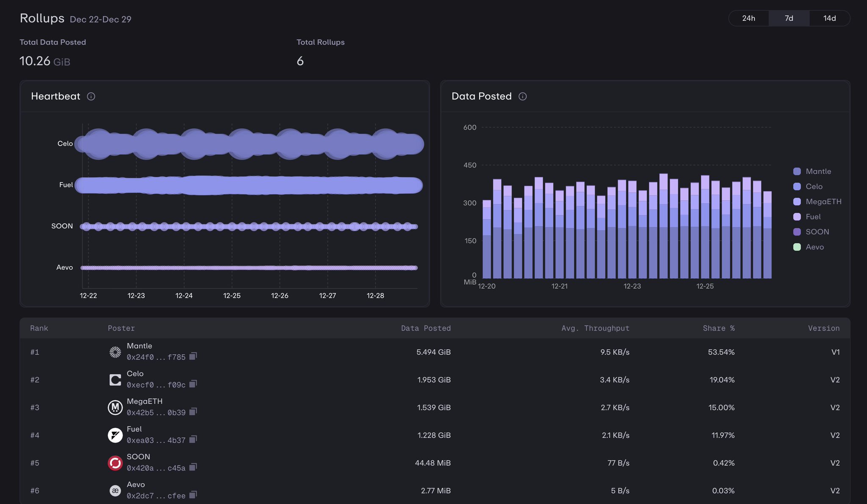This screenshot has width=867, height=504.
Task: Click the SOON heartbeat timeline
Action: [x=249, y=226]
